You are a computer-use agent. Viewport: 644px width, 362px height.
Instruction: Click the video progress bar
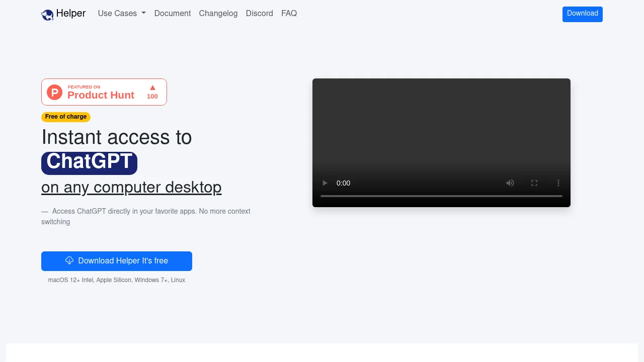(441, 196)
